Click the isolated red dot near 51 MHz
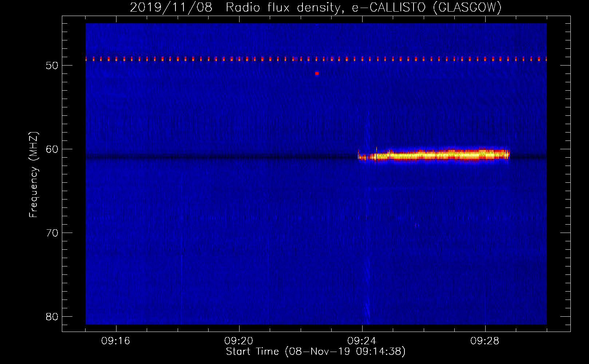This screenshot has width=589, height=364. tap(317, 74)
